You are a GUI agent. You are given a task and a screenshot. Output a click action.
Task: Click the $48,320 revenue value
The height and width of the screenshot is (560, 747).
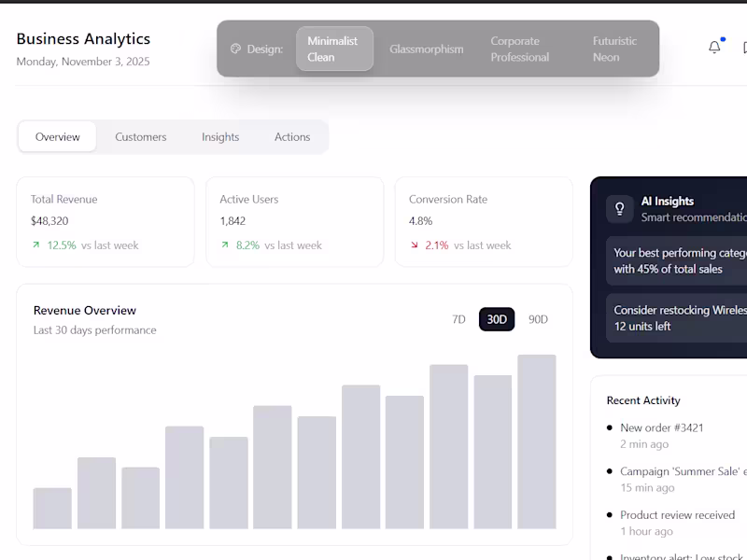click(49, 221)
